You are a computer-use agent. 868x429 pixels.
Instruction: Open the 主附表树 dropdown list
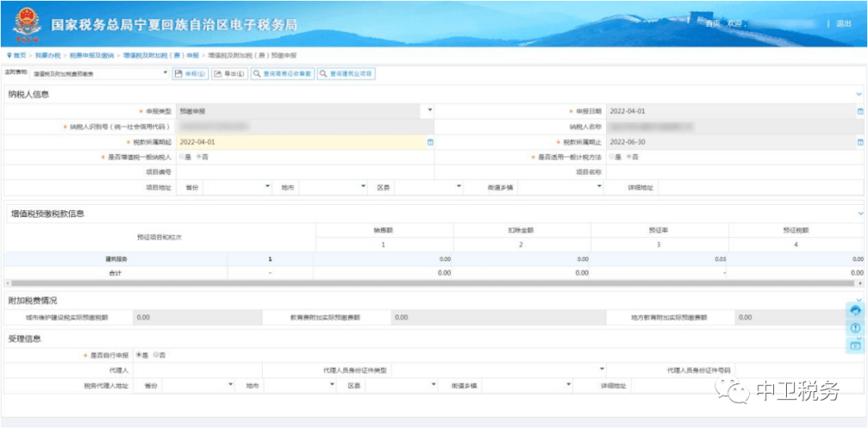pos(166,73)
